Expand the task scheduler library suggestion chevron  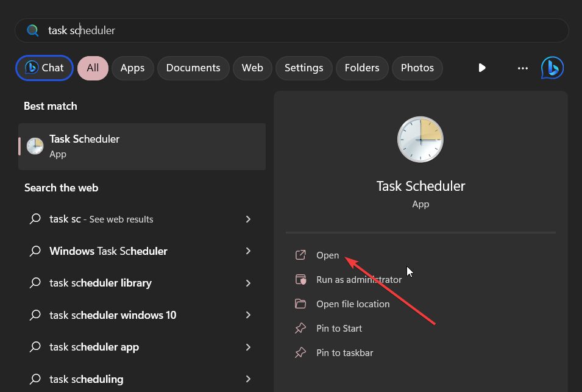click(x=248, y=283)
